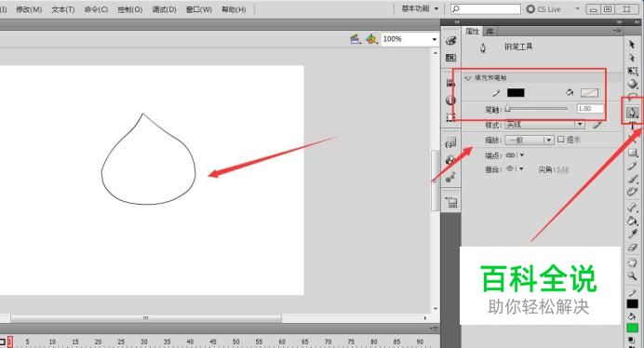Select the Rectangle tool
Image resolution: width=644 pixels, height=348 pixels.
[x=633, y=153]
